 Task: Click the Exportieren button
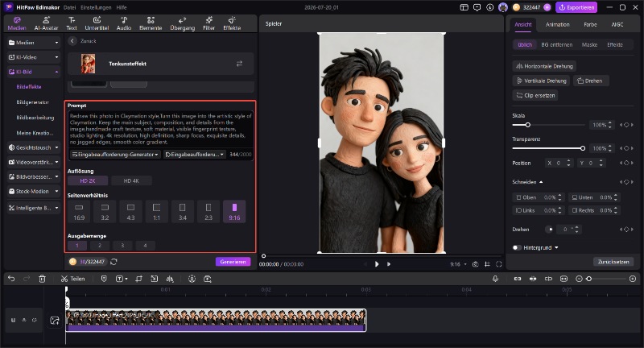[576, 7]
